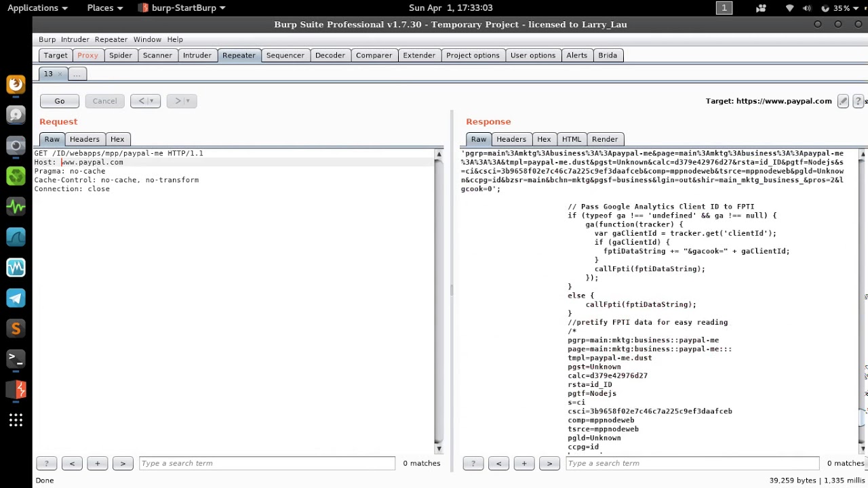The width and height of the screenshot is (868, 488).
Task: Open the blue waveform dock app
Action: coord(16,267)
